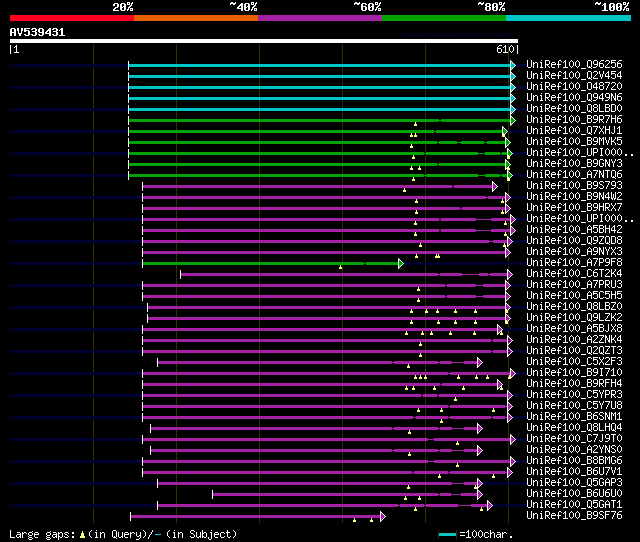The height and width of the screenshot is (542, 640).
Task: Select the UniRef100_A7NTQ6 label
Action: (574, 174)
